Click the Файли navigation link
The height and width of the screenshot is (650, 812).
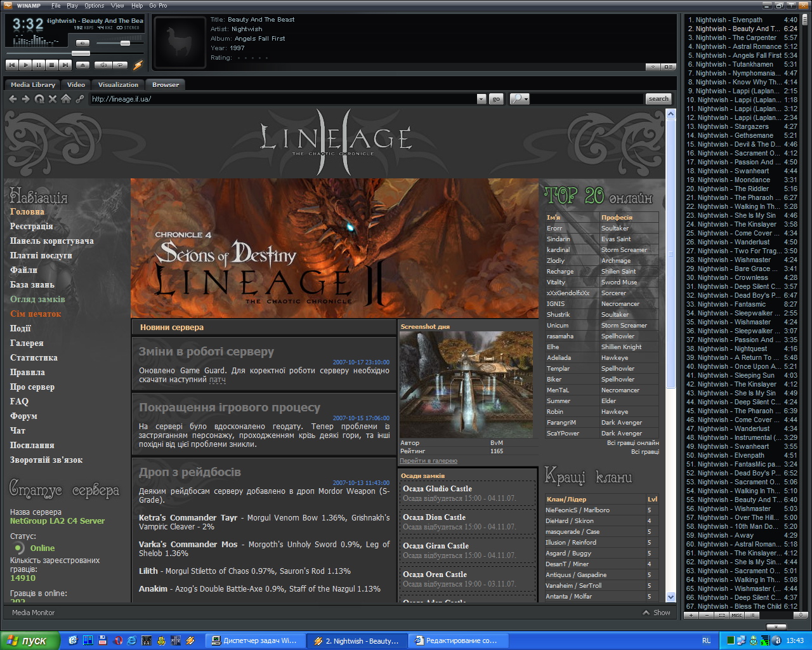point(23,270)
